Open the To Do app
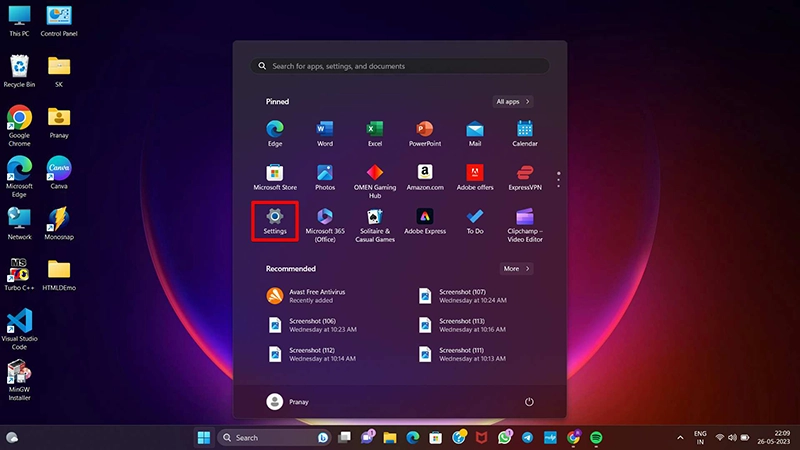The image size is (800, 450). coord(474,221)
